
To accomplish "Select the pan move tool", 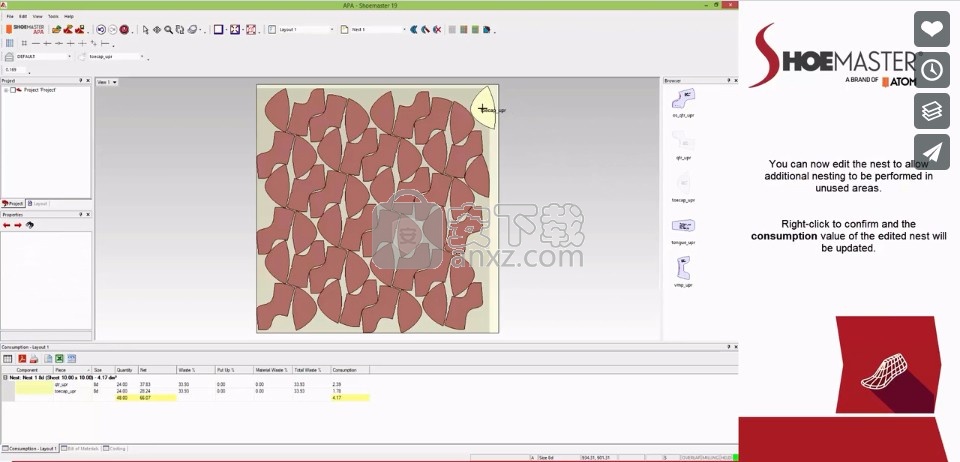I will pos(157,29).
